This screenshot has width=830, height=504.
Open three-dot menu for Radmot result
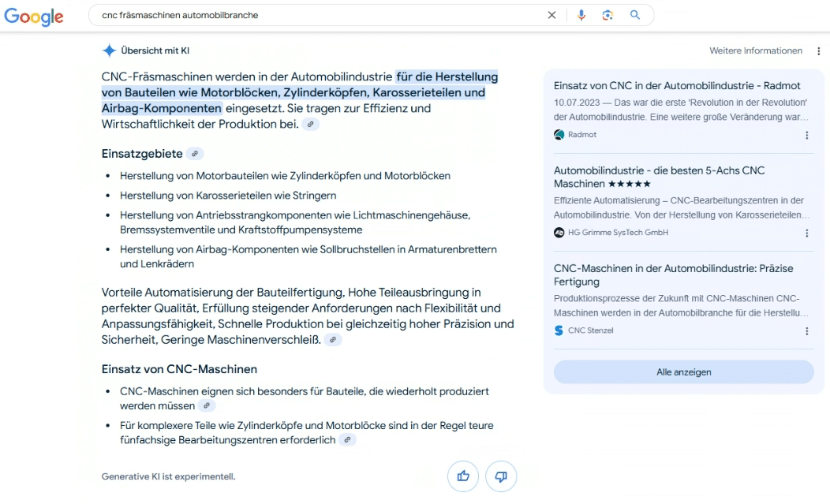coord(806,136)
